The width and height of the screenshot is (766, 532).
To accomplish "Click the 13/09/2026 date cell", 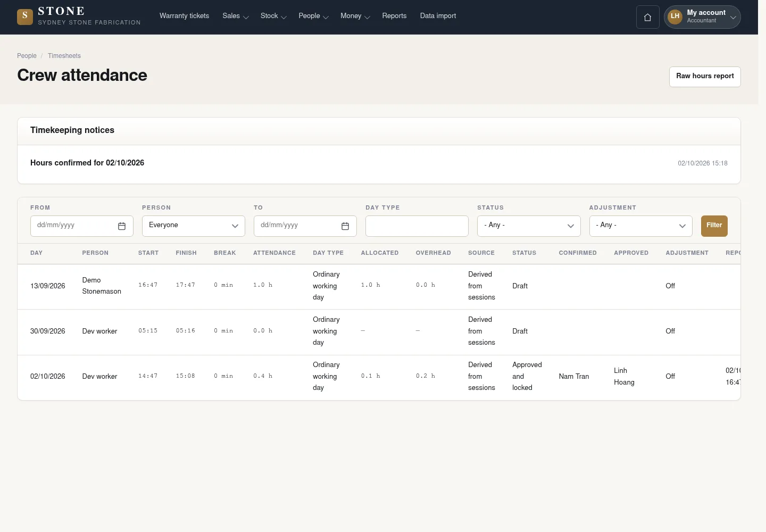I will tap(48, 286).
